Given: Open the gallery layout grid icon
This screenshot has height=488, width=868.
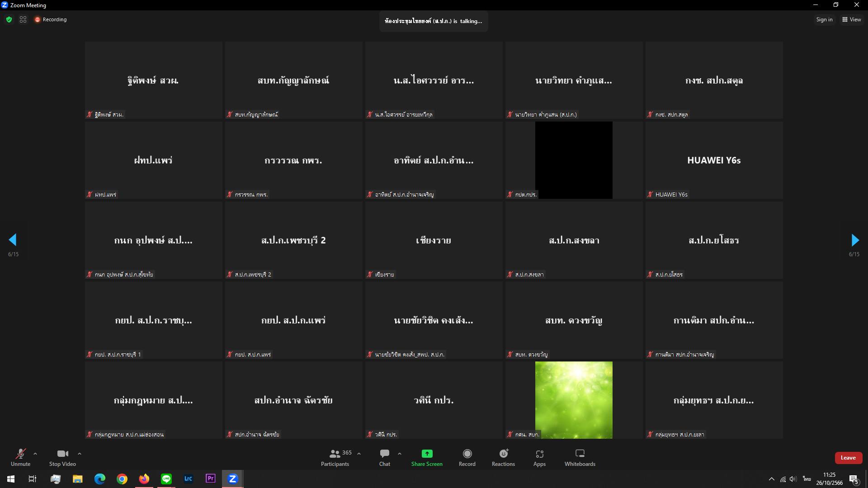Looking at the screenshot, I should click(23, 19).
